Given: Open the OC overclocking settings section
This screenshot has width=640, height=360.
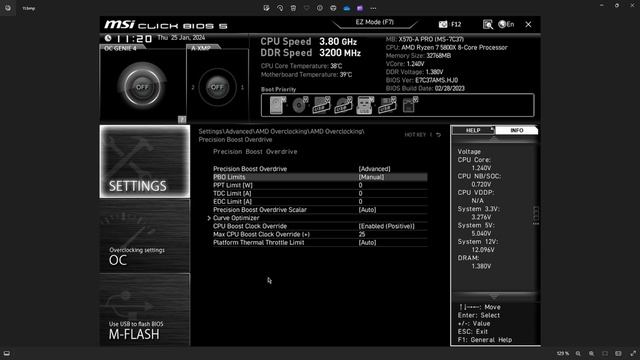Looking at the screenshot, I should (x=145, y=236).
